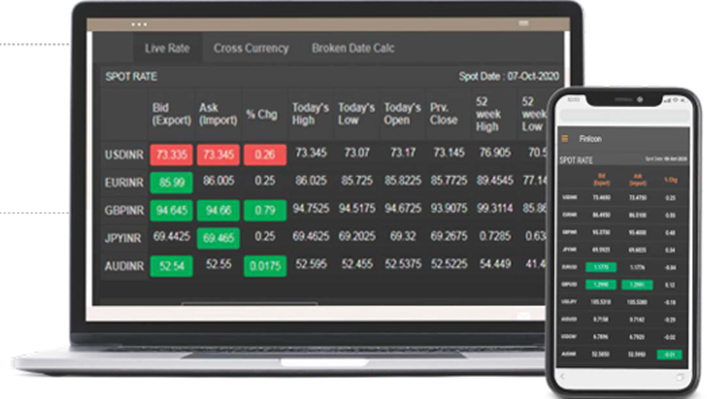707x399 pixels.
Task: Click the three dots in the laptop title bar
Action: tap(139, 24)
